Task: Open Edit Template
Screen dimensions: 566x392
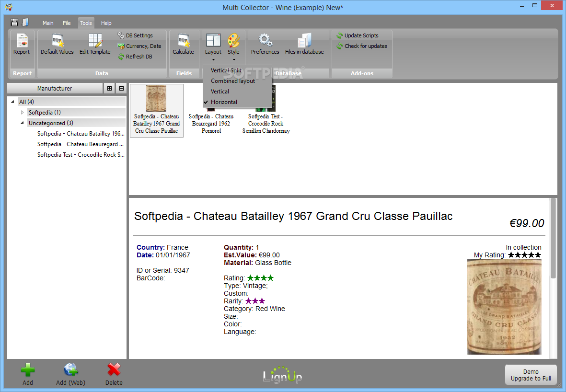Action: click(95, 44)
